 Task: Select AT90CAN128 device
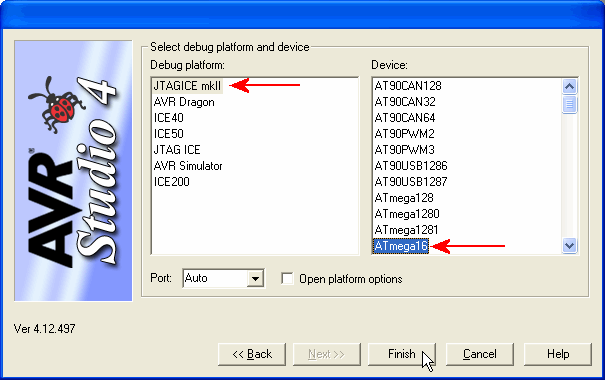pos(408,86)
